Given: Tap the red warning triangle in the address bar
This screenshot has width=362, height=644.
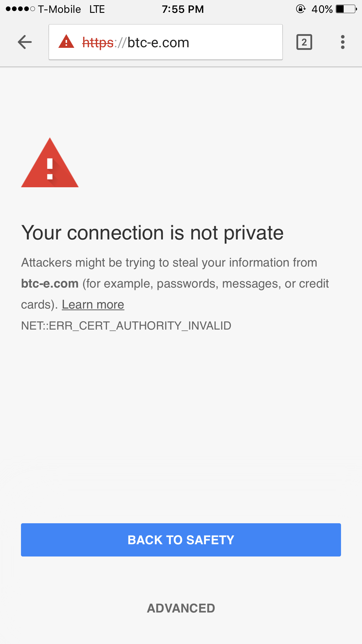Looking at the screenshot, I should point(66,41).
